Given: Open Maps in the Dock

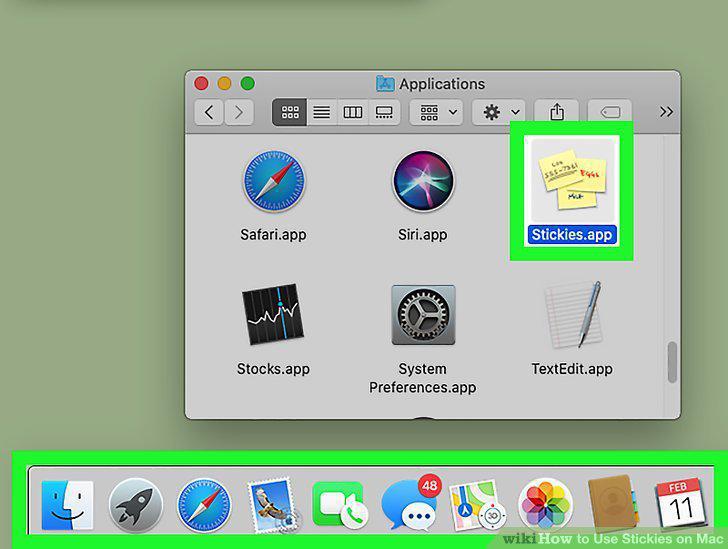Looking at the screenshot, I should click(476, 505).
